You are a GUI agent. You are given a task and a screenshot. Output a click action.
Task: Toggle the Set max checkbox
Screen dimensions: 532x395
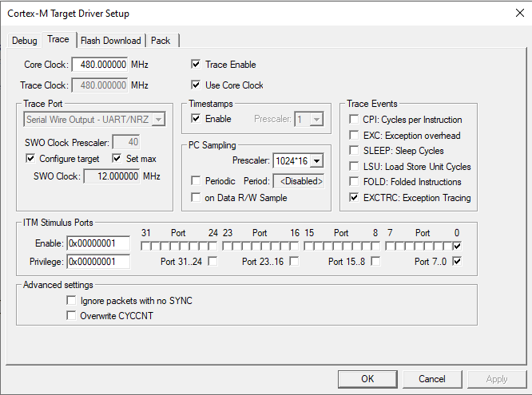point(117,158)
